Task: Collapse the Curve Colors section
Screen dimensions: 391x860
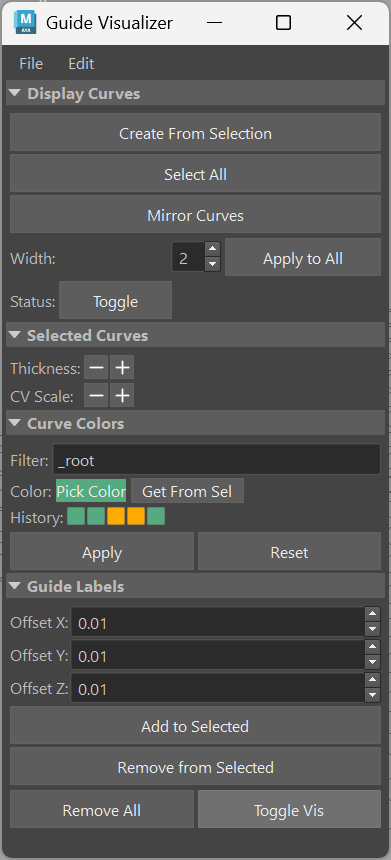Action: [195, 423]
